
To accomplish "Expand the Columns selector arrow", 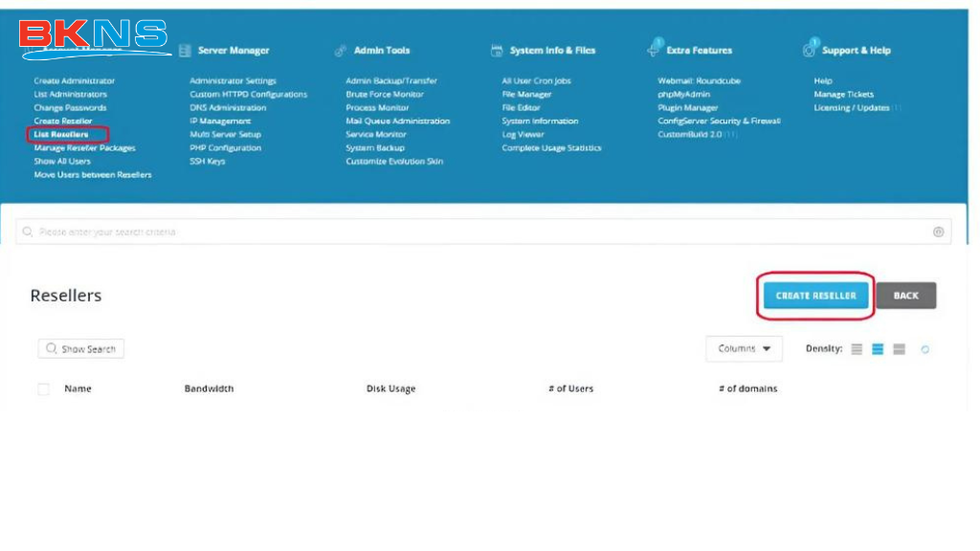I will [766, 349].
